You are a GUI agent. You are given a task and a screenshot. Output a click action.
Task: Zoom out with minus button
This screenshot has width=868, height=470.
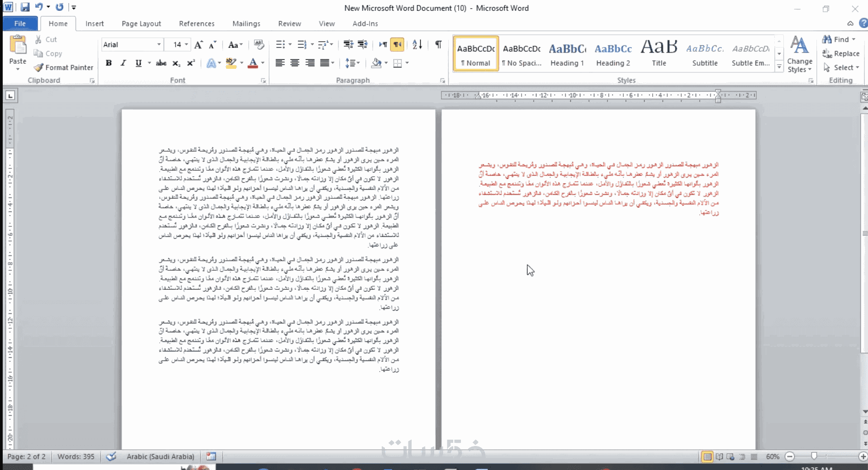point(790,456)
